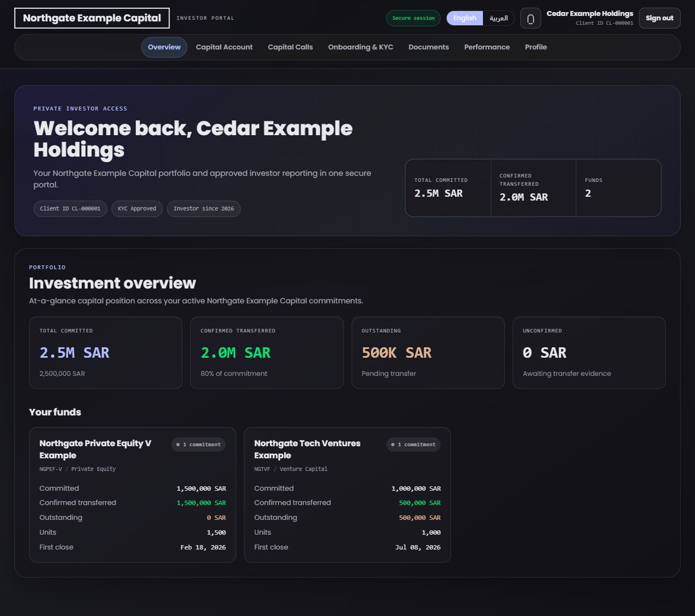Select the hero Total Committed 2.5M SAR stat

(x=448, y=188)
